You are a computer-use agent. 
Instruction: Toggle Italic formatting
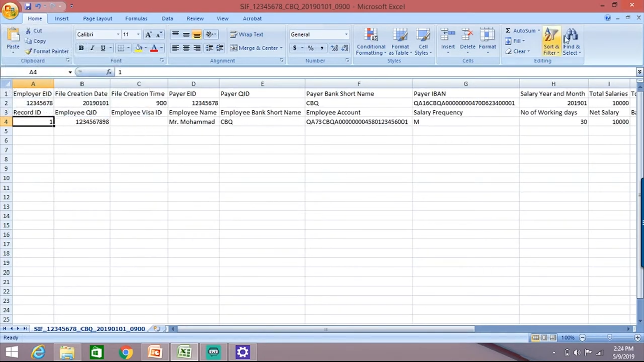click(92, 48)
